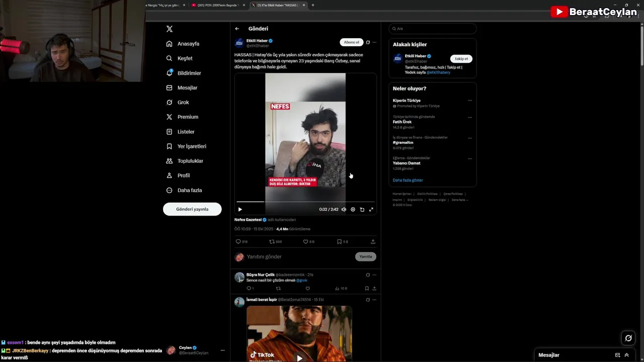
Task: Play the TikTok video thumbnail
Action: (x=299, y=358)
